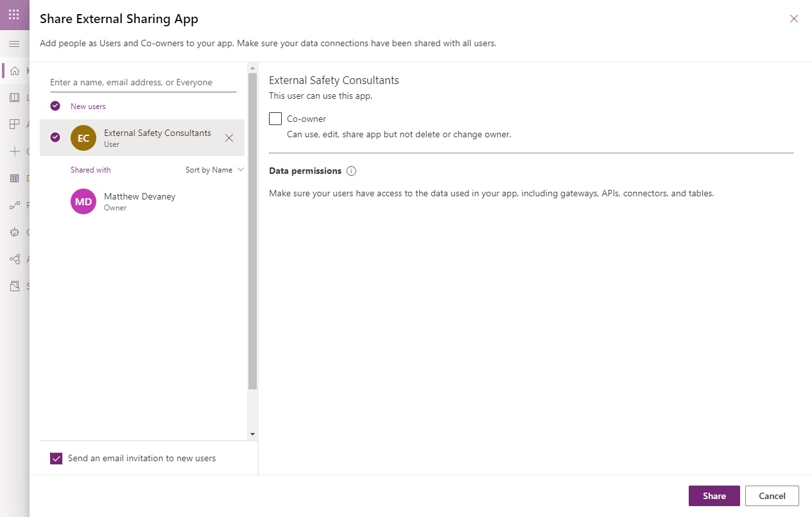Open the Apps icon in sidebar

15,124
